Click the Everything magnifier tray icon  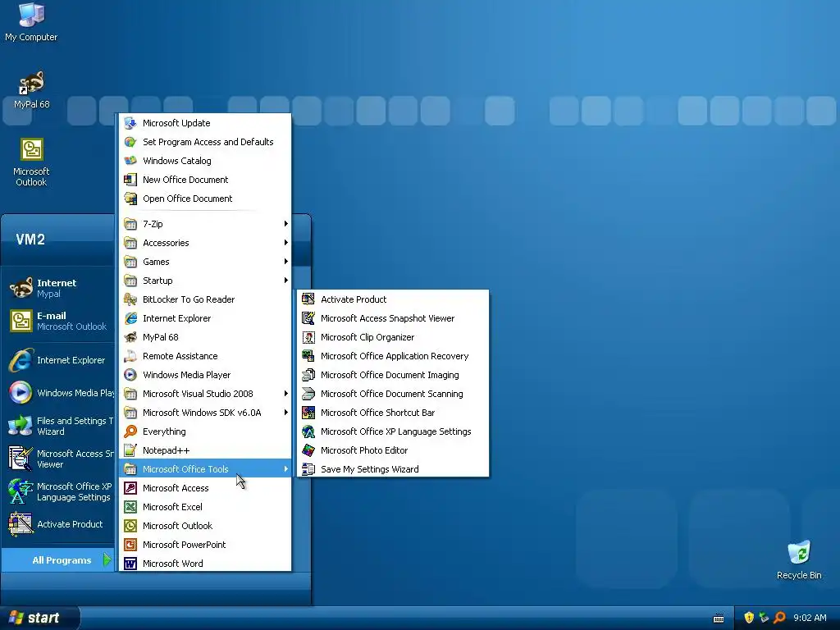coord(779,618)
